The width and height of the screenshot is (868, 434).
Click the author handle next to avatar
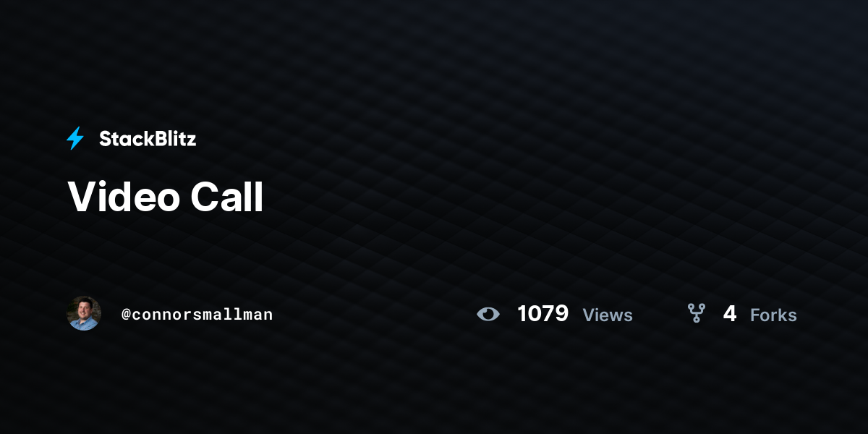[x=197, y=315]
